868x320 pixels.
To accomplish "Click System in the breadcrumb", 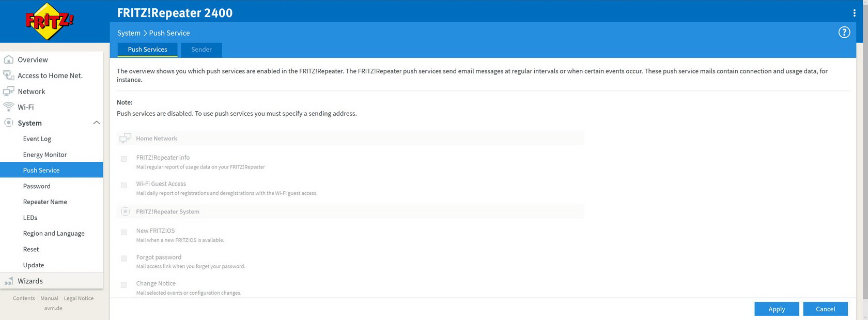I will point(129,33).
